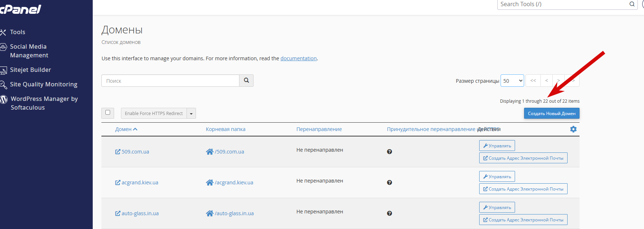The height and width of the screenshot is (229, 644).
Task: Click the Search Tools magnifier icon
Action: tap(632, 4)
